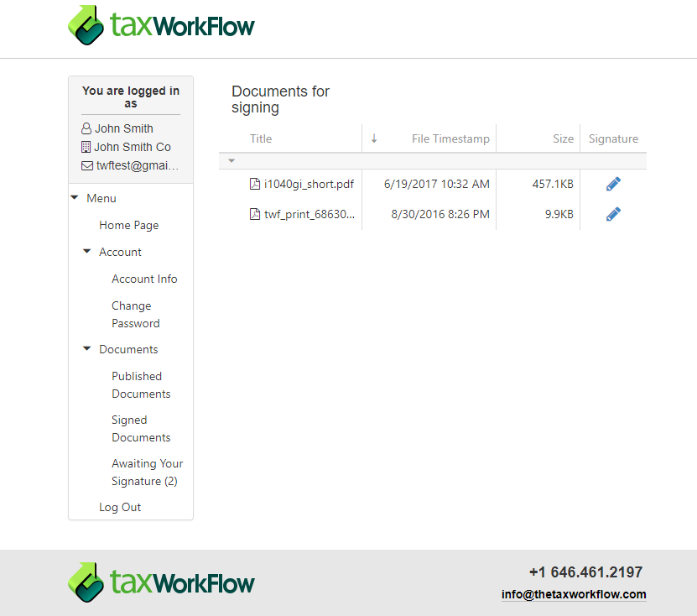Click the taxWorkFlow logo in the header

tap(161, 25)
